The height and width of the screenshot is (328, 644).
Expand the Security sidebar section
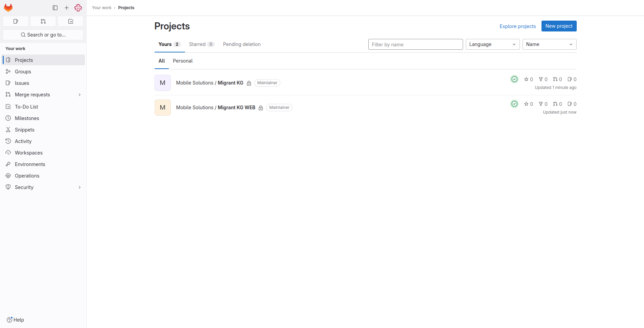(x=79, y=187)
